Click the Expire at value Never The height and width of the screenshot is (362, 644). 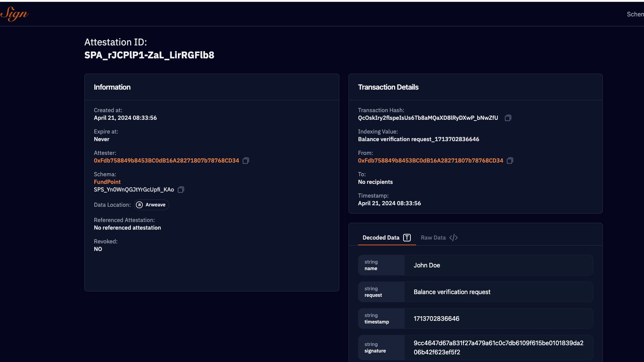point(102,139)
